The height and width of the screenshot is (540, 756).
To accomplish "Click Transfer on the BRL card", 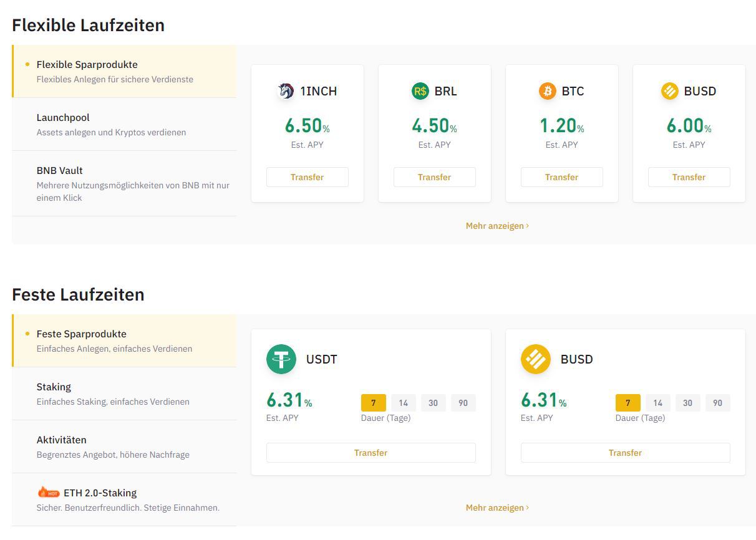I will [x=434, y=177].
